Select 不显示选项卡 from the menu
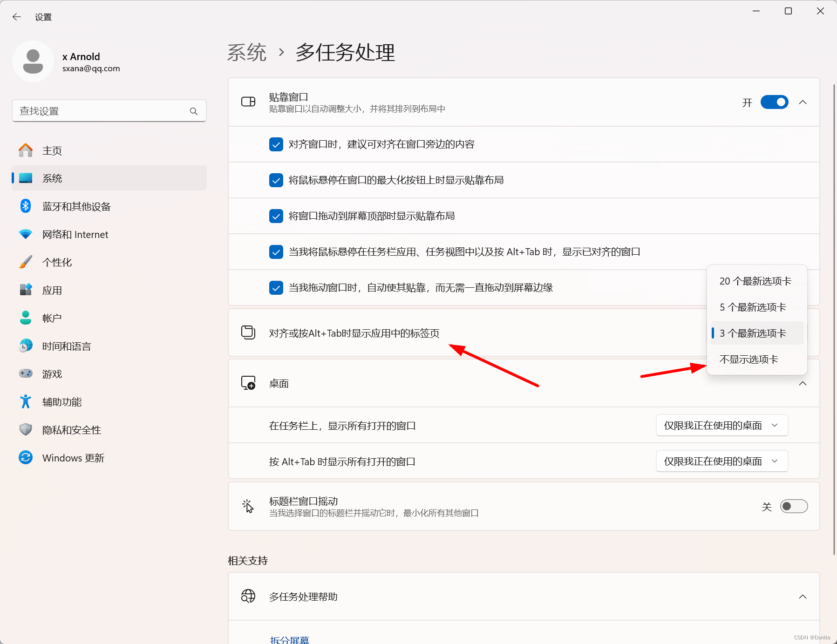The height and width of the screenshot is (644, 837). pos(749,359)
